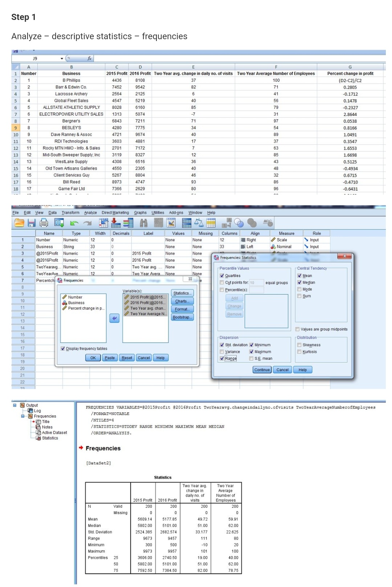Click the Find binoculars icon
The width and height of the screenshot is (392, 587).
coord(144,223)
